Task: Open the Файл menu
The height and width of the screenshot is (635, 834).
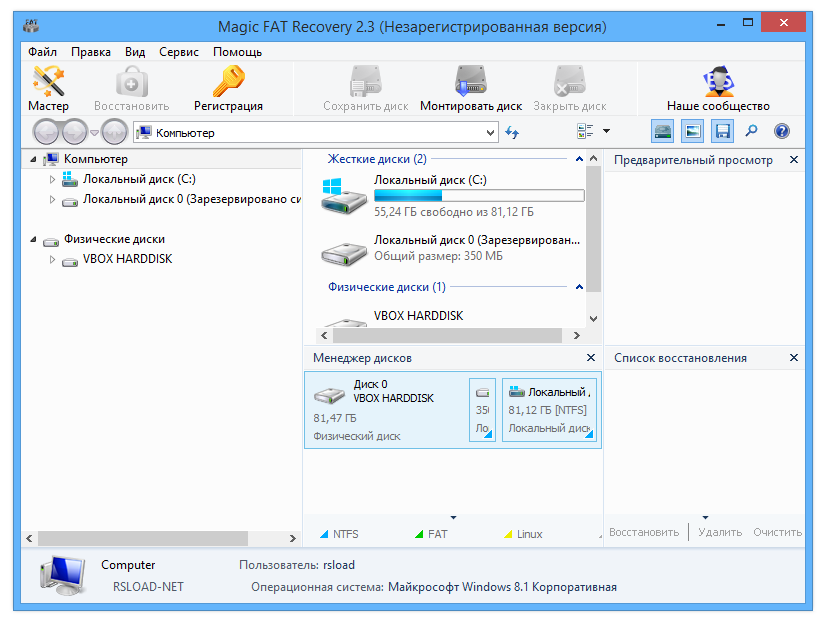Action: tap(43, 52)
